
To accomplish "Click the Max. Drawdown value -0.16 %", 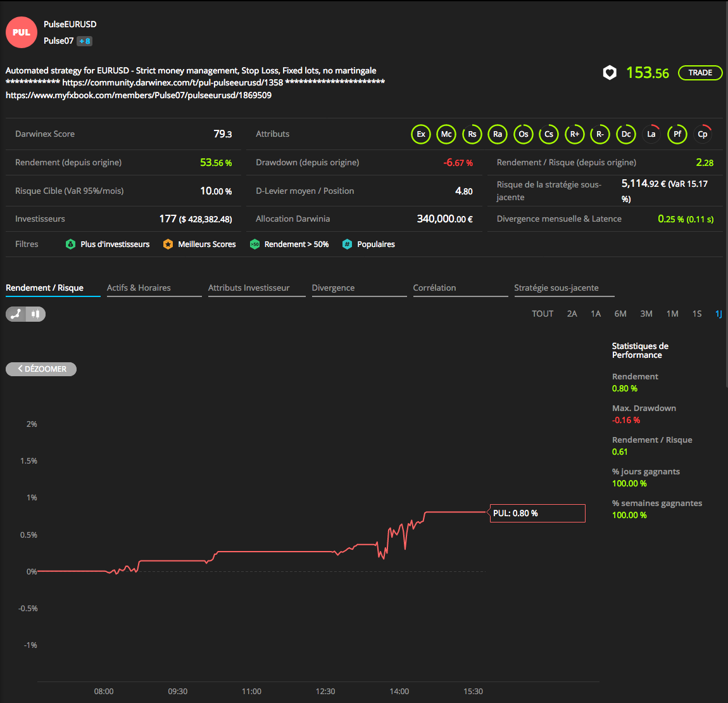I will [626, 420].
